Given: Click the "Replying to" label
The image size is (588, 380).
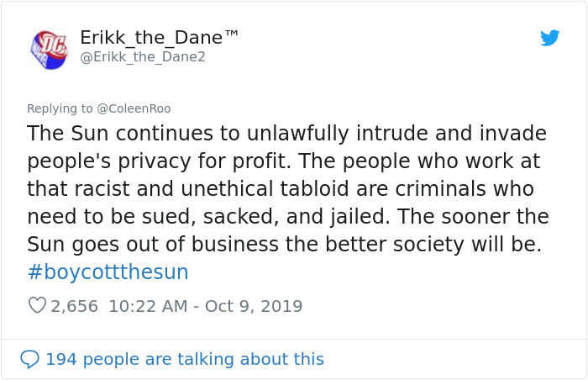Looking at the screenshot, I should 60,108.
